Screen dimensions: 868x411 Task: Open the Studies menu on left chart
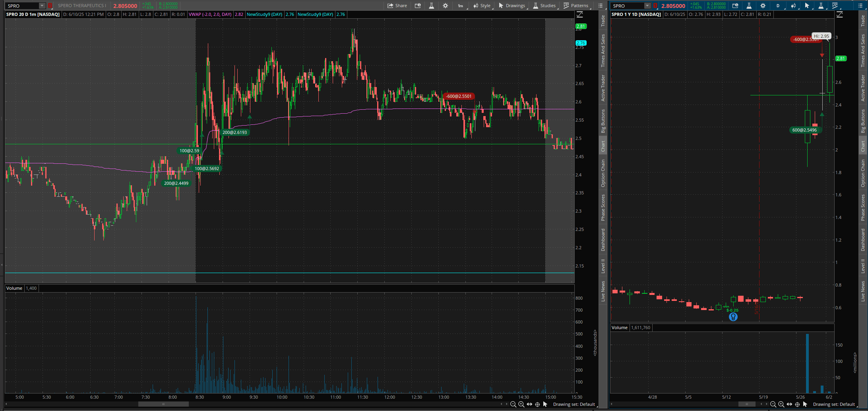(x=544, y=6)
